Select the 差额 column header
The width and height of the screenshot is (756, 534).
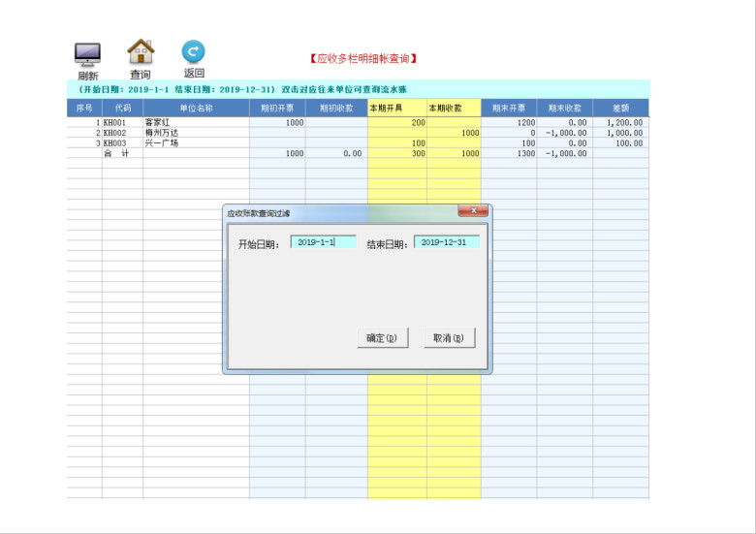coord(620,108)
